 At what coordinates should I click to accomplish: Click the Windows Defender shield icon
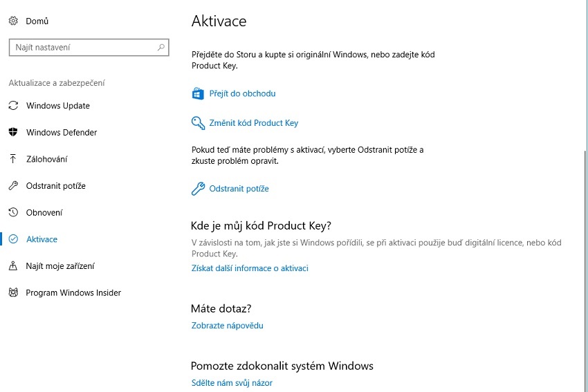pyautogui.click(x=12, y=133)
